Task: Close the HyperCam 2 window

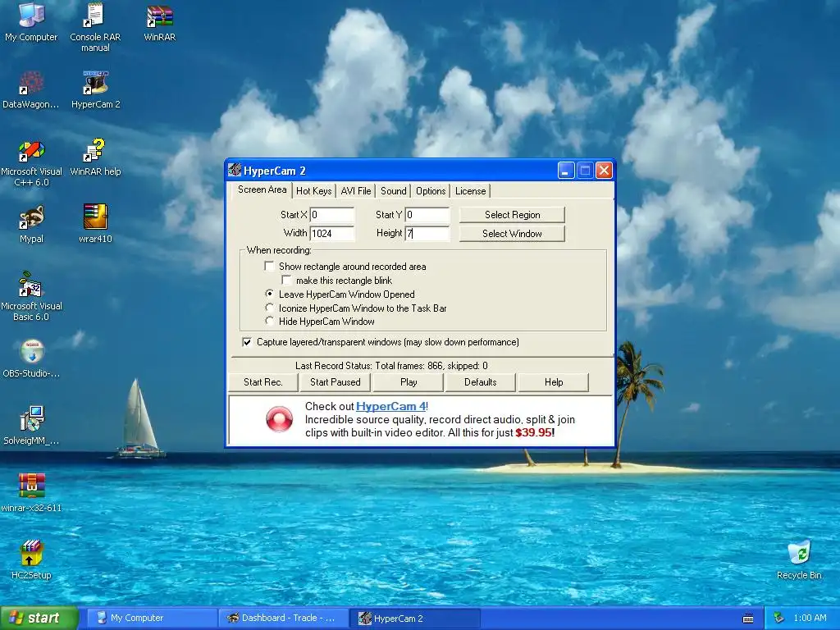Action: click(x=604, y=171)
